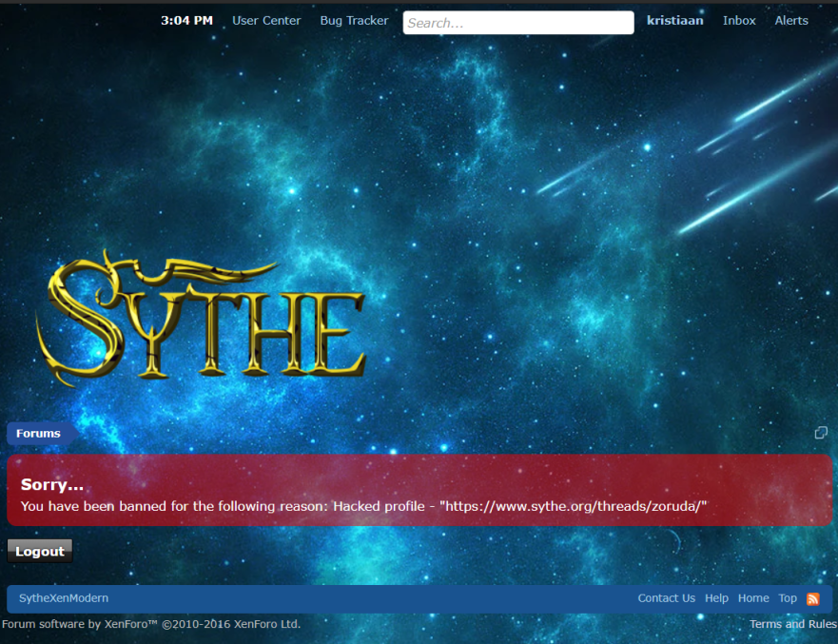Open the Help link in footer
The image size is (838, 644).
click(x=716, y=598)
